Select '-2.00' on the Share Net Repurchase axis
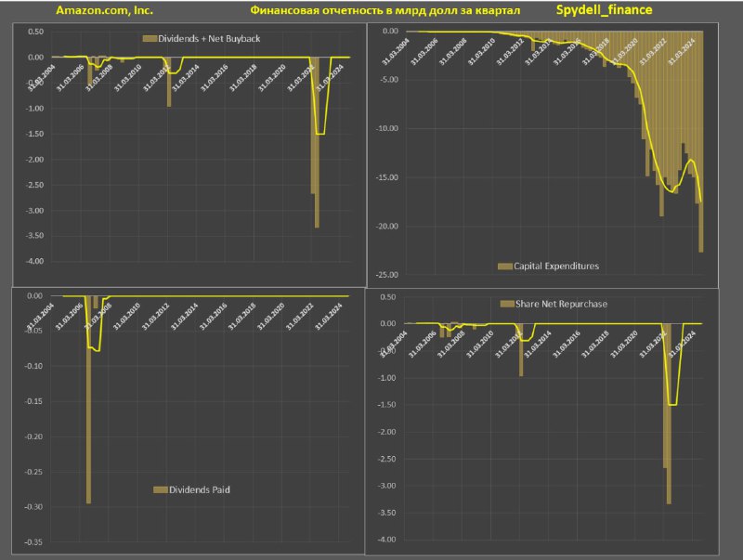Screen dimensions: 743x560 pyautogui.click(x=386, y=432)
